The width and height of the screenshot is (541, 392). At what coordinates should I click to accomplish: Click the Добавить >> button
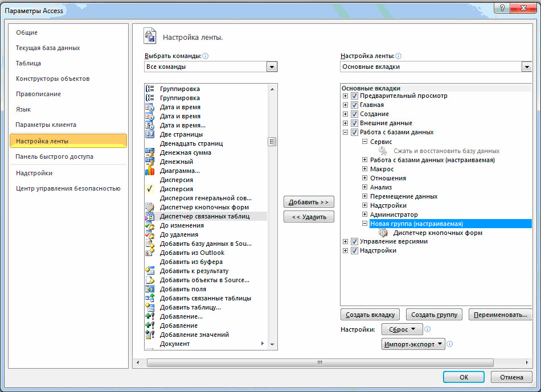(309, 202)
